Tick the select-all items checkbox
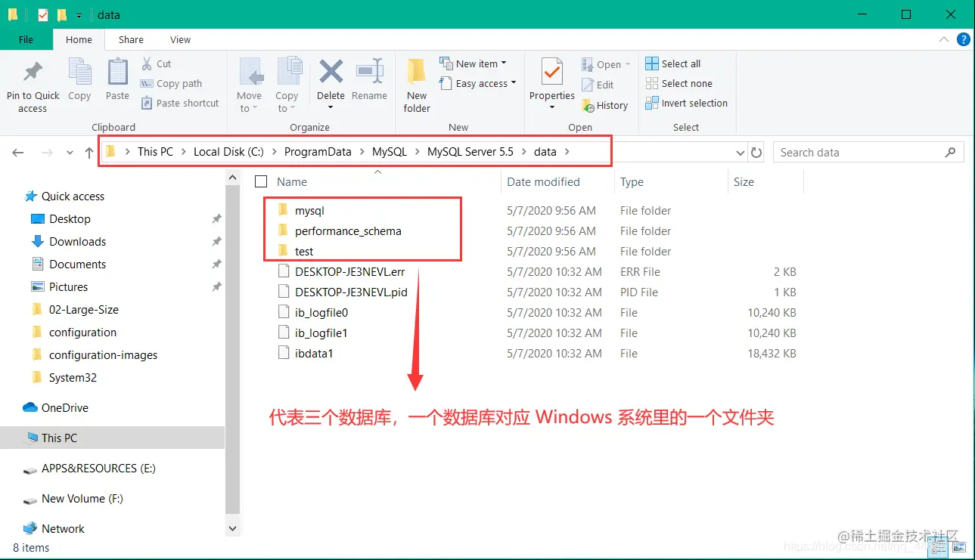Viewport: 975px width, 560px height. point(261,181)
